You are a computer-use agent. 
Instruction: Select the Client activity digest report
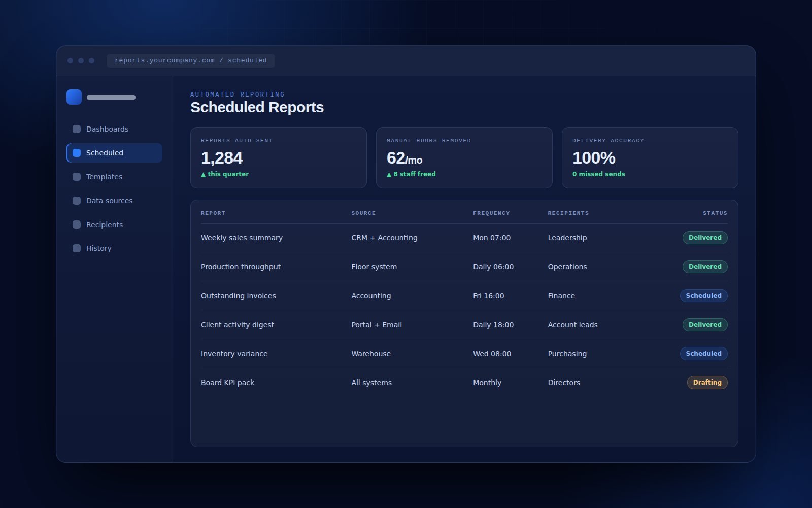464,325
